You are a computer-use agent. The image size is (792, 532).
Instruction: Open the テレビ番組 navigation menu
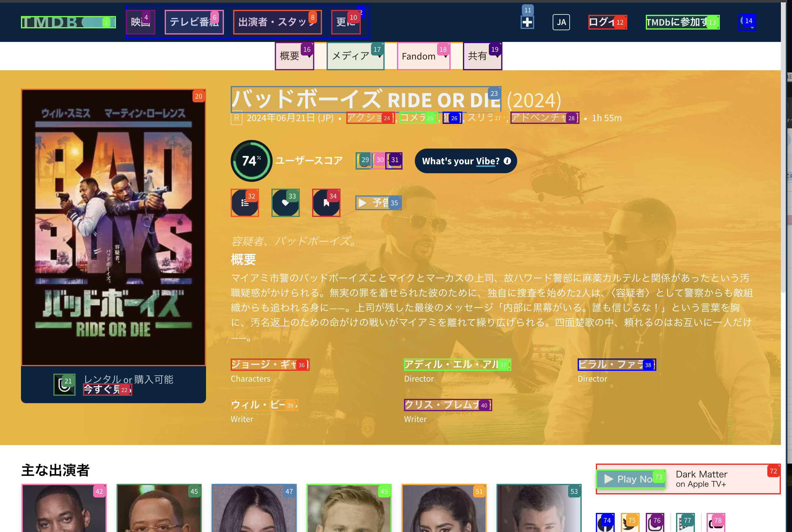tap(194, 23)
